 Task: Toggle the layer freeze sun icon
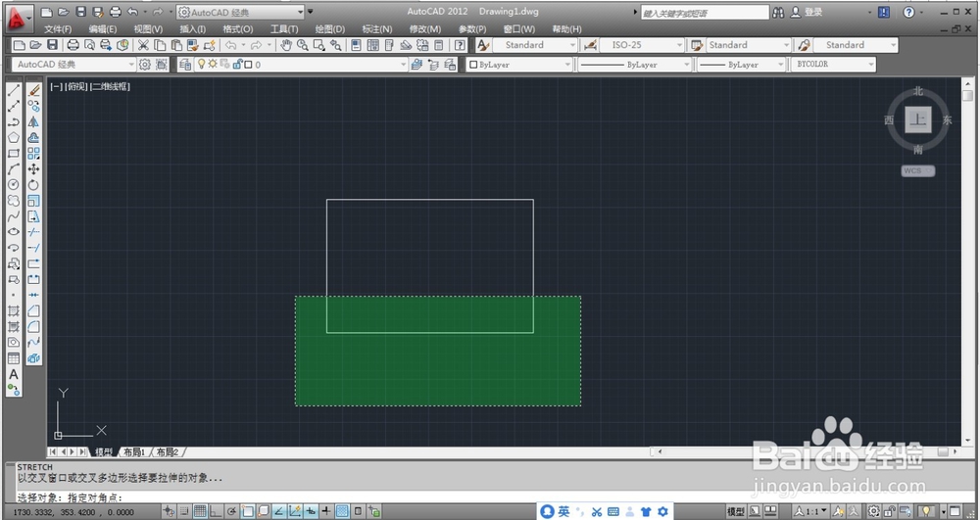point(213,64)
